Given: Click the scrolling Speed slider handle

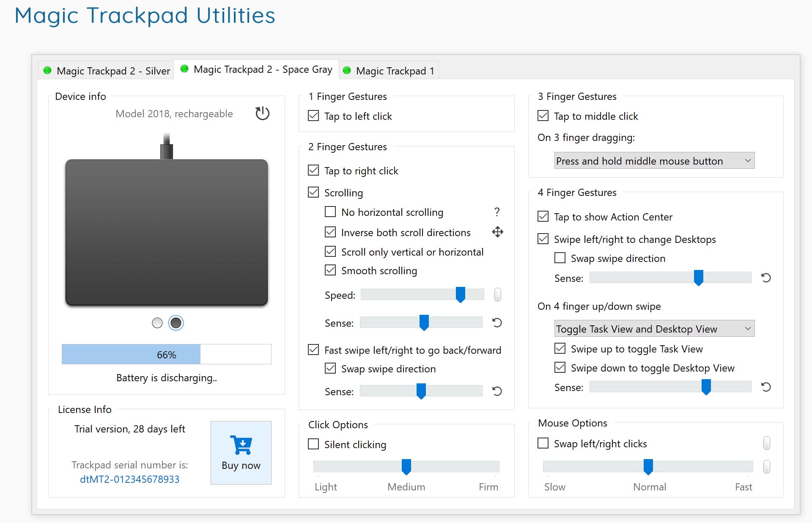Looking at the screenshot, I should 460,295.
